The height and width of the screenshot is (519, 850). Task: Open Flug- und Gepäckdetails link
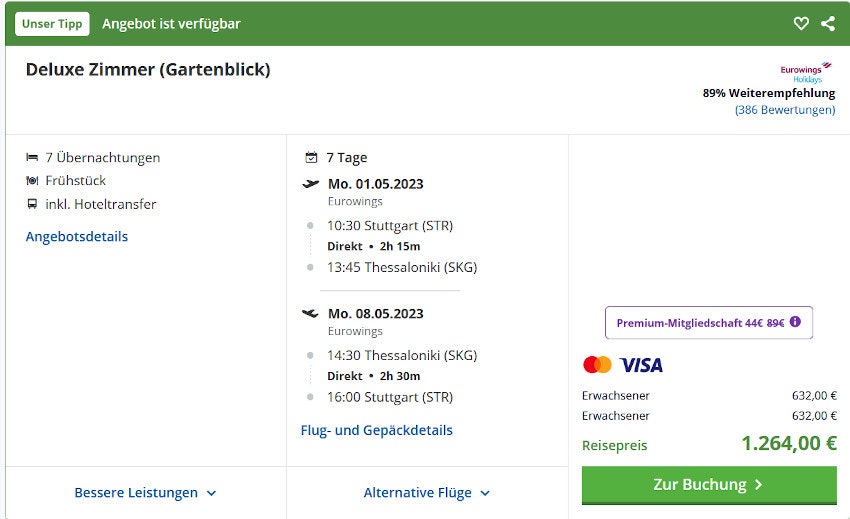click(377, 431)
